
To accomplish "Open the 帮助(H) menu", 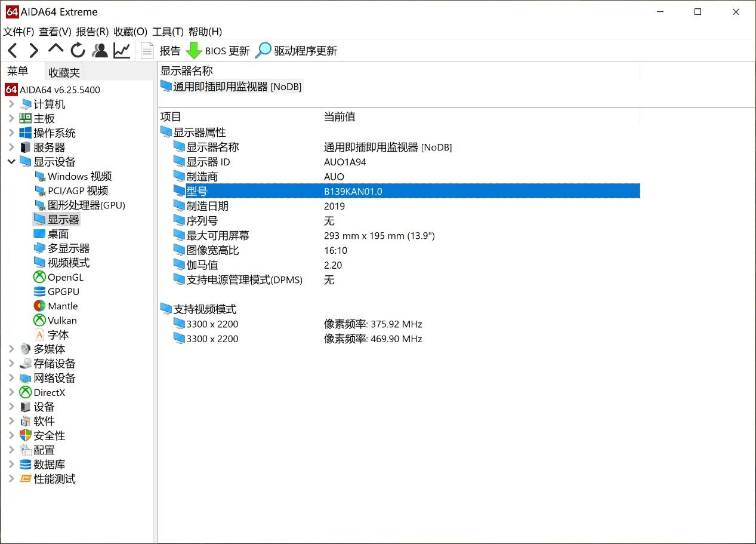I will (x=205, y=32).
